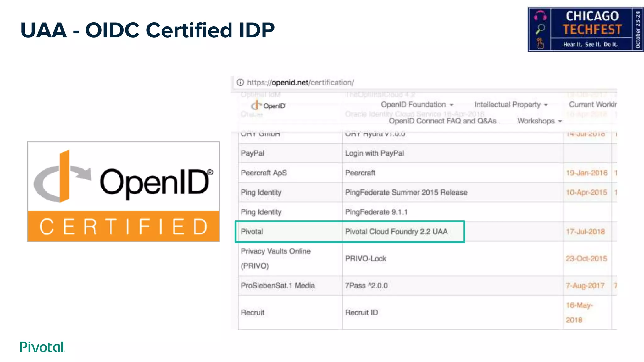The height and width of the screenshot is (362, 644).
Task: Select the 'PingFederate 9.1.1' cell
Action: (453, 212)
